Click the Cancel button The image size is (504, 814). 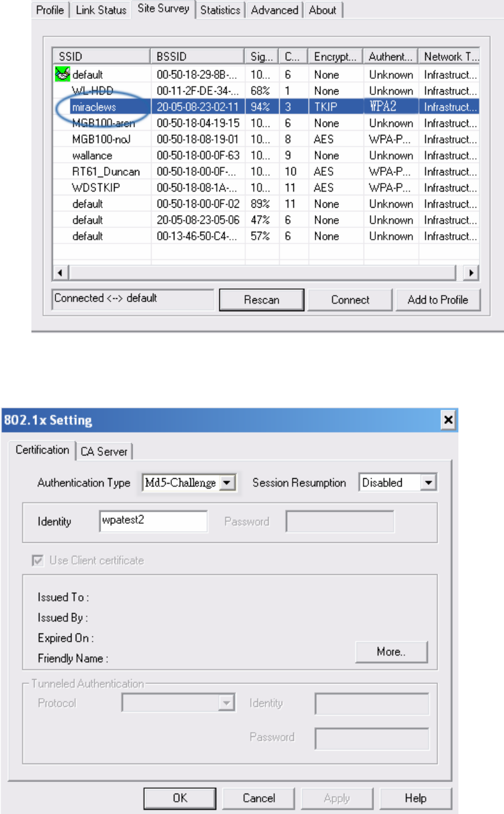pos(259,798)
